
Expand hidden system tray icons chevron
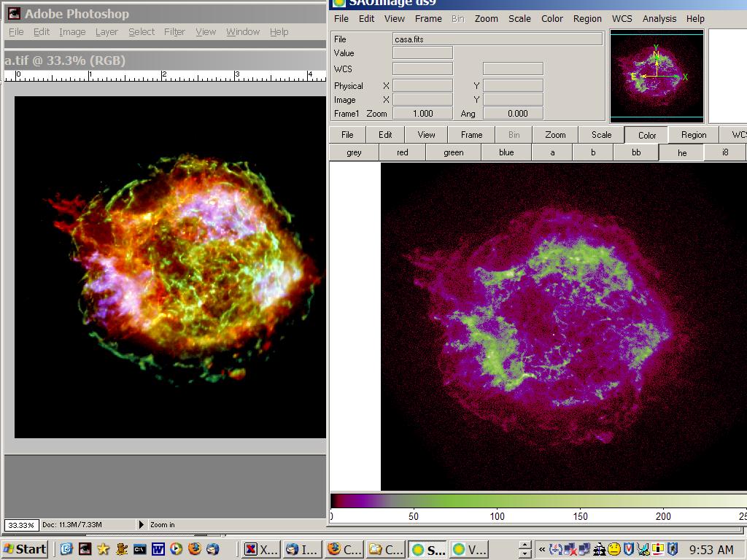point(542,550)
